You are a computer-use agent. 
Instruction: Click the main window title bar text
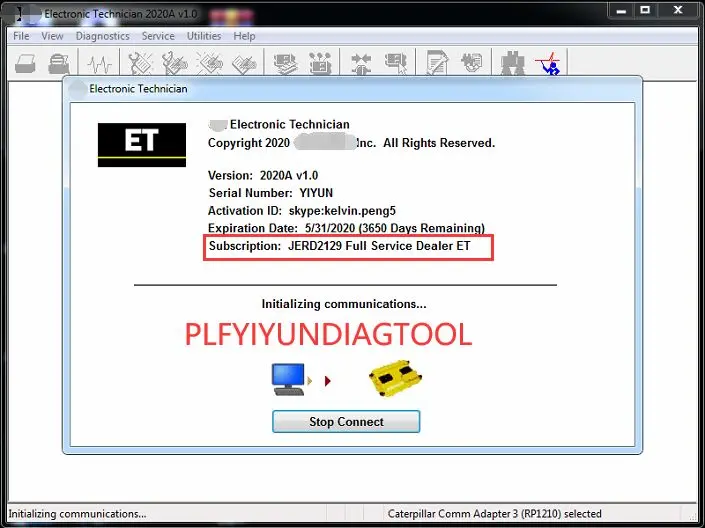coord(120,14)
